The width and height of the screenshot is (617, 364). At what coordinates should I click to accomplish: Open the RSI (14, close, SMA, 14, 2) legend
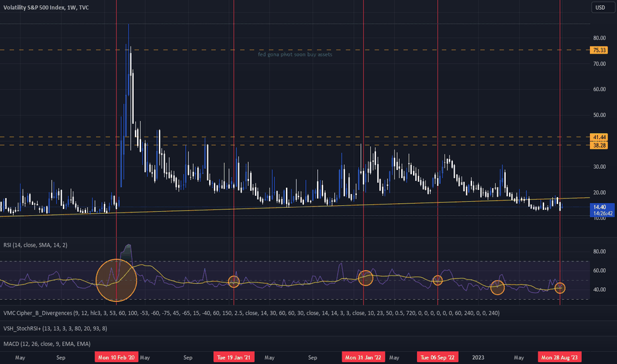35,245
